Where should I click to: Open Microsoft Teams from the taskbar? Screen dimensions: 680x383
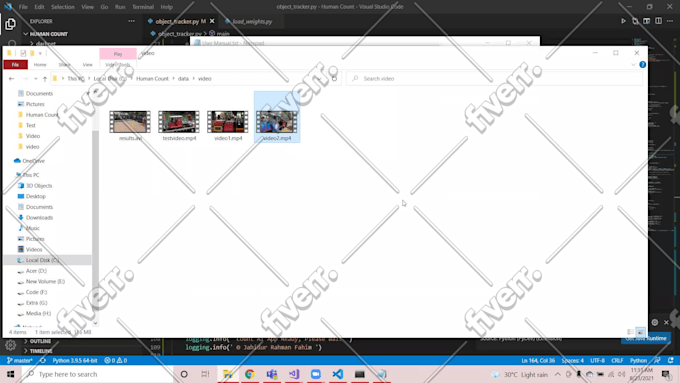pyautogui.click(x=272, y=374)
